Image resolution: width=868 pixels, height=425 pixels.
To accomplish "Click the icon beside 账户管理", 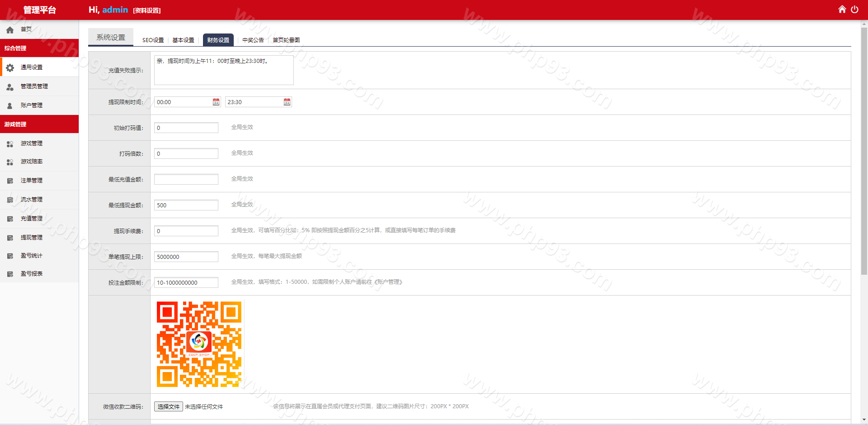I will [x=10, y=105].
